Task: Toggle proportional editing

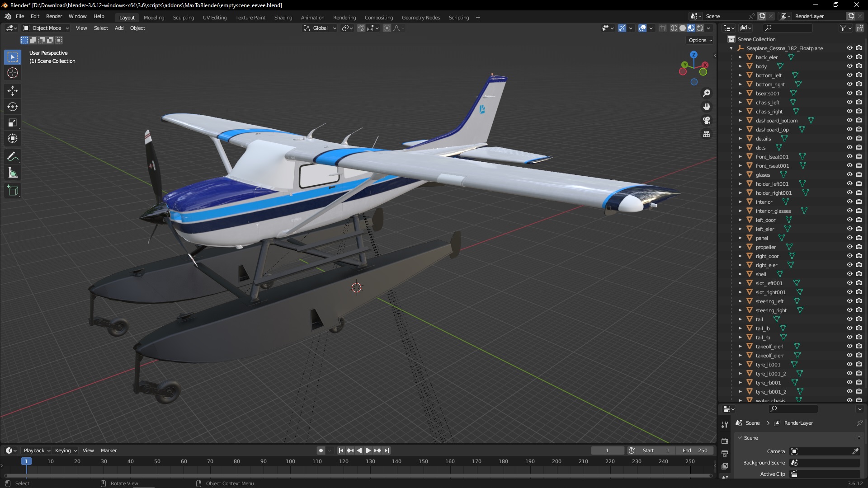Action: point(387,28)
